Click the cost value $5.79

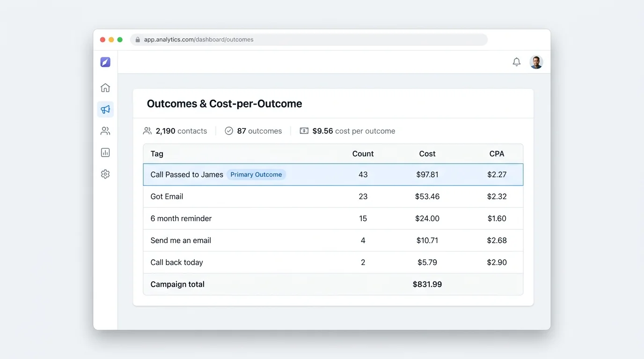click(x=427, y=262)
